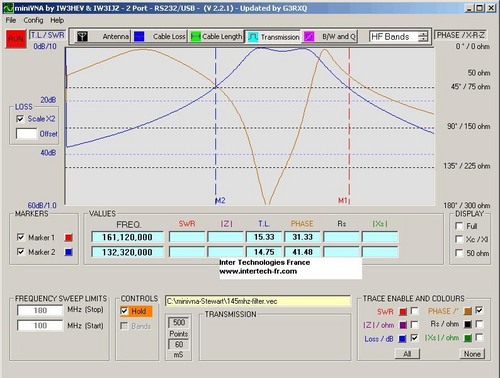Screen dimensions: 500x378
Task: Enable the Full display checkbox
Action: [x=459, y=226]
